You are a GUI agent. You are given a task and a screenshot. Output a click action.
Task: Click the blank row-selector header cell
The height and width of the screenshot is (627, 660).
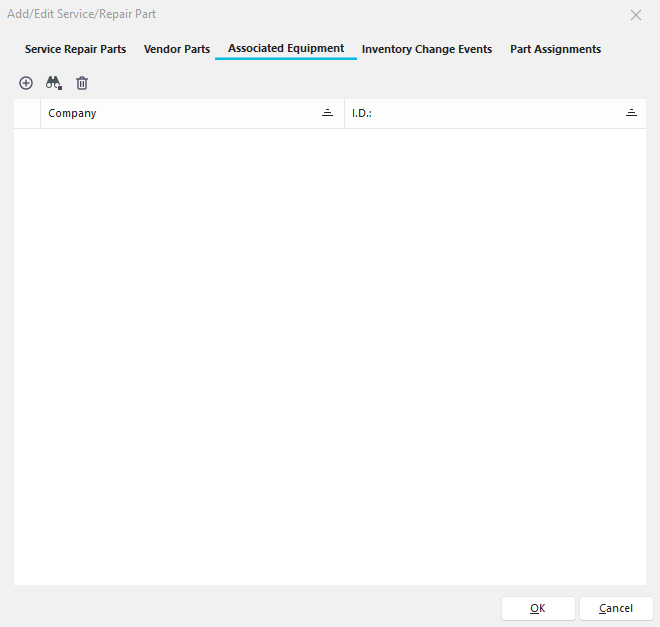27,113
